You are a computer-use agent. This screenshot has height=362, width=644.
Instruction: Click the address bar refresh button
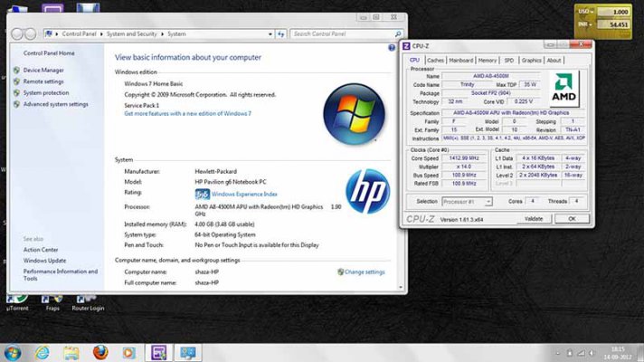(x=281, y=34)
